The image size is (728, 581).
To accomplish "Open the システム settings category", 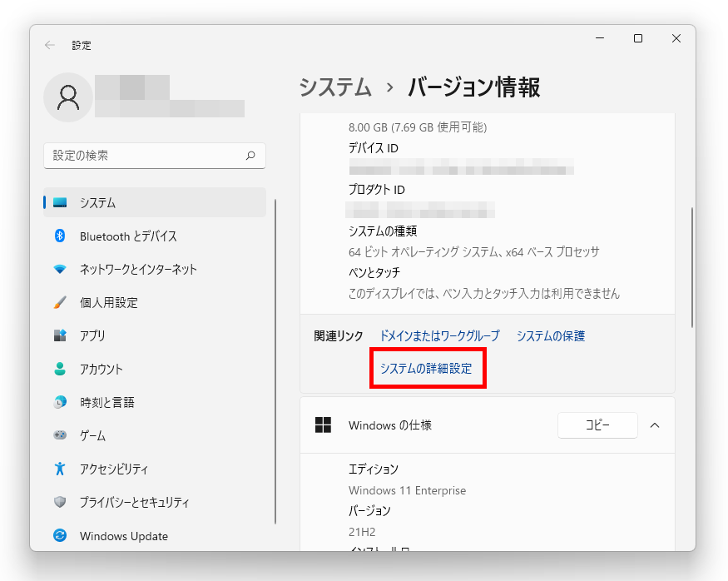I will pos(155,202).
